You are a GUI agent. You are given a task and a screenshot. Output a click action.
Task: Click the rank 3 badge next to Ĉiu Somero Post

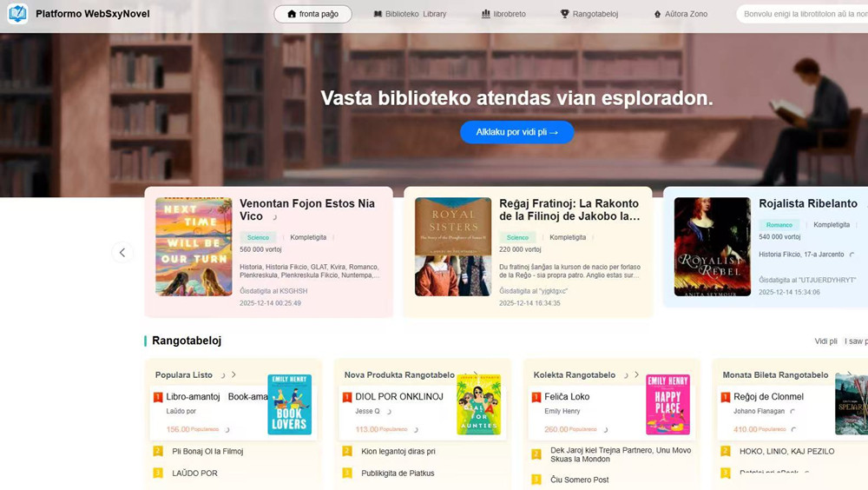point(536,480)
